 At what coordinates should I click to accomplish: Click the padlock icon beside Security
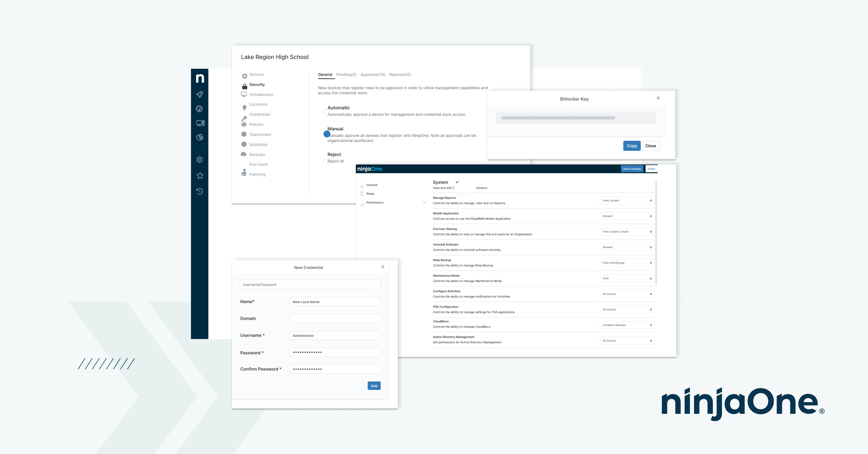click(244, 86)
